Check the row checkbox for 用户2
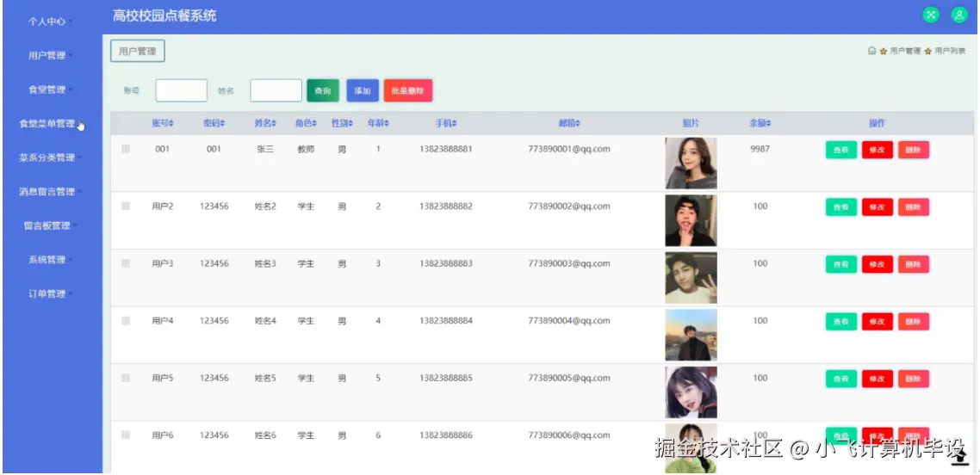Screen dimensions: 980x475 point(126,206)
